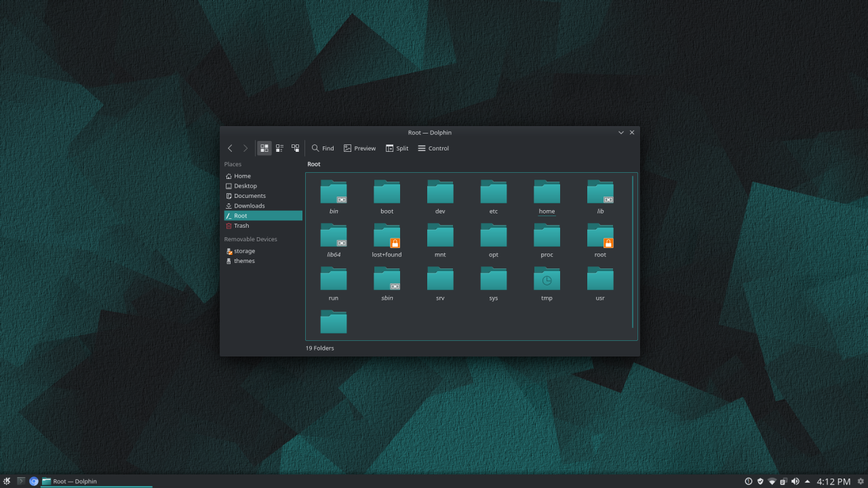Screen dimensions: 868x488
Task: Open the notifications tray icon
Action: point(749,481)
